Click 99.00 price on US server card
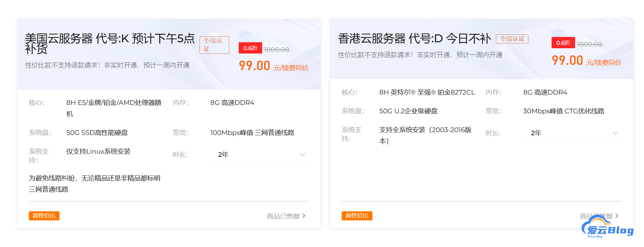Image resolution: width=644 pixels, height=247 pixels. [254, 66]
